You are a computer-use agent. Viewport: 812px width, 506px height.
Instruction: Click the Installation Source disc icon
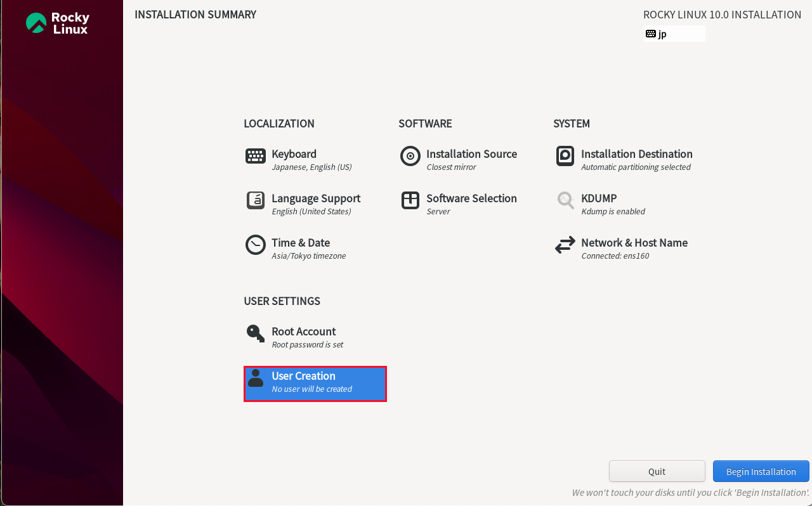click(410, 156)
